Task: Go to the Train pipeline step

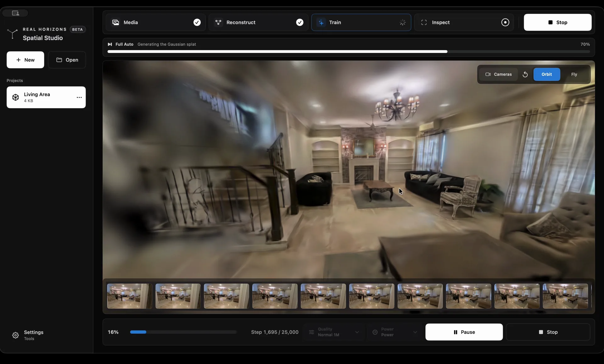Action: [x=361, y=22]
